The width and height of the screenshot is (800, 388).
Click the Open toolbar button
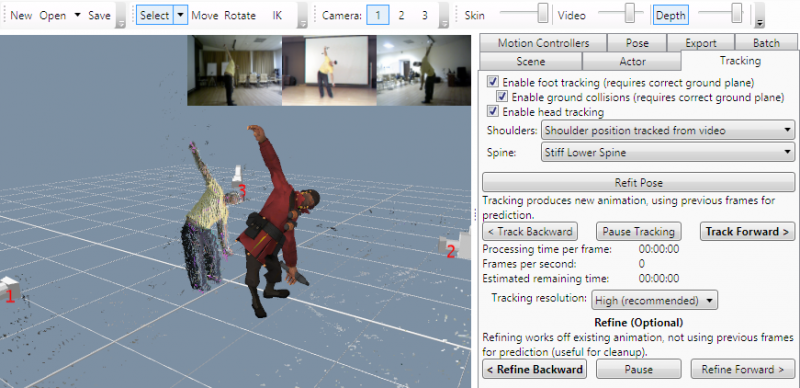(53, 15)
